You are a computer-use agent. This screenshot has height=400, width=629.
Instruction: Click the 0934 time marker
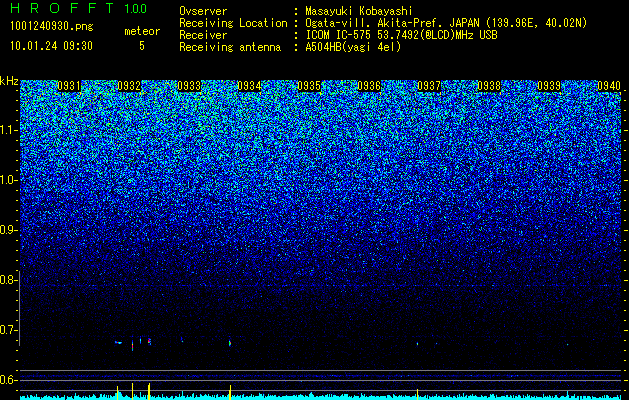[249, 86]
